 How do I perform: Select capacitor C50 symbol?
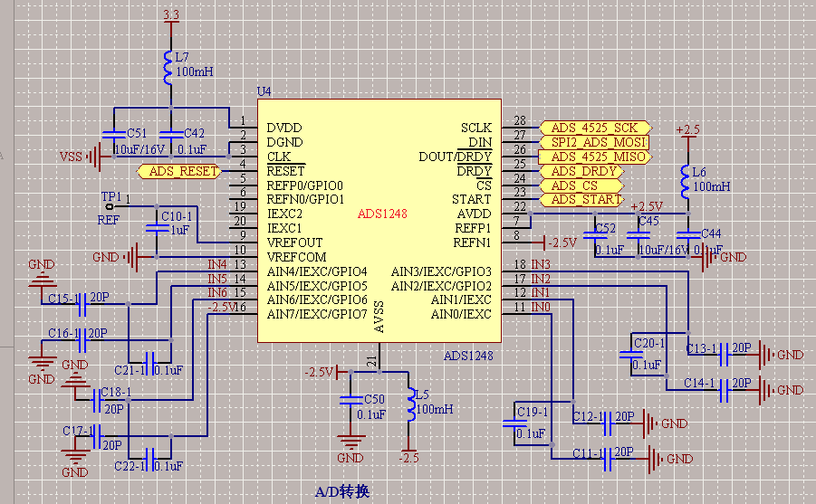350,400
